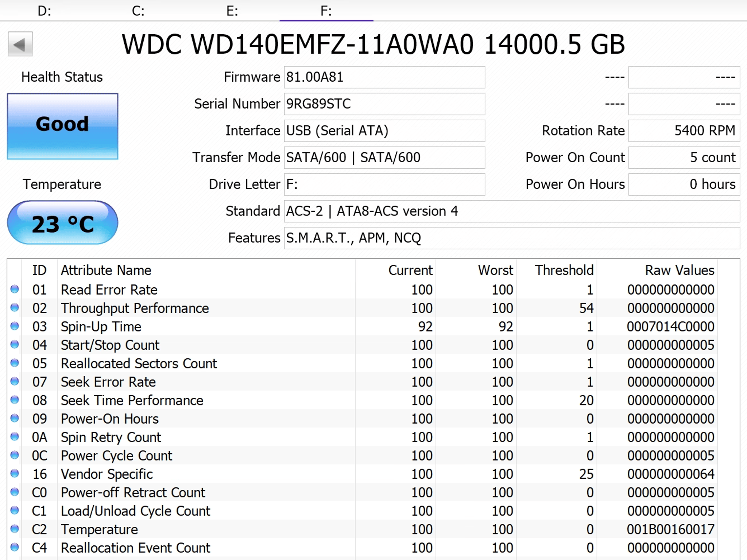Screen dimensions: 747x560
Task: Click status dot of Spin Retry Count
Action: click(15, 437)
